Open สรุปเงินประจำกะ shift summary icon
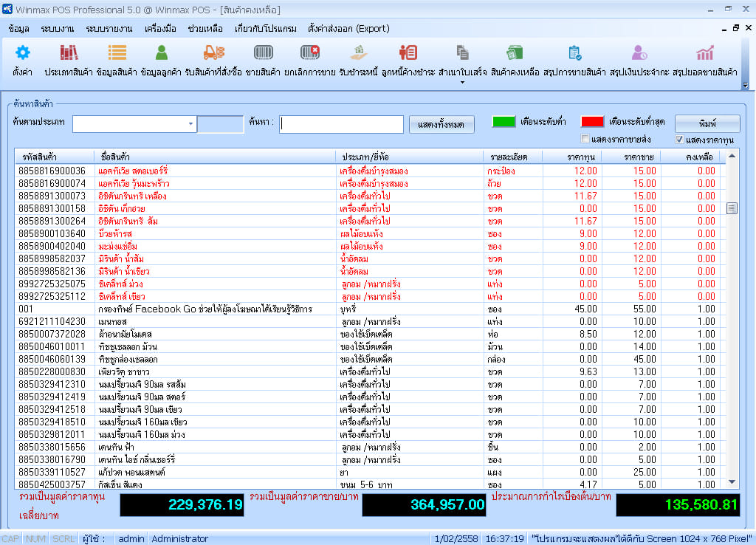 click(x=639, y=52)
